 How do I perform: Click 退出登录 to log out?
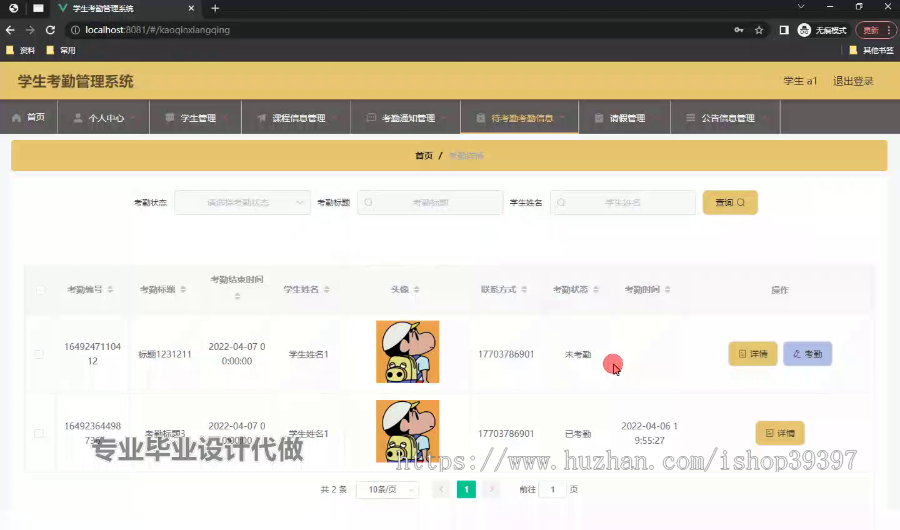pos(853,81)
